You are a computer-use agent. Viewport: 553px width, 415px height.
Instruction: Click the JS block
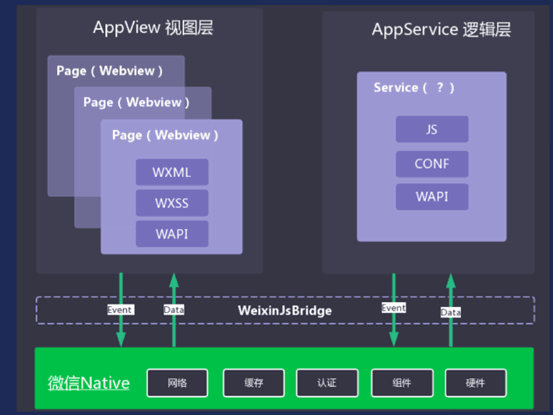tap(432, 129)
